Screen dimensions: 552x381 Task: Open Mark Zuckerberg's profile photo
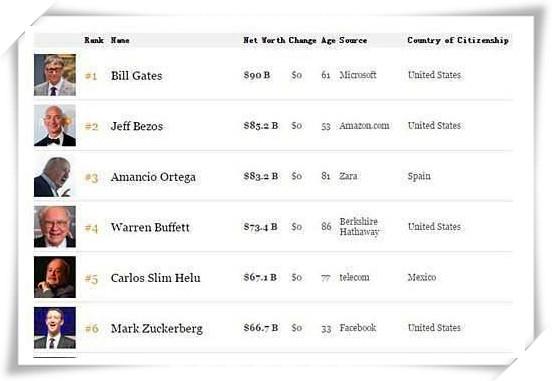[55, 327]
